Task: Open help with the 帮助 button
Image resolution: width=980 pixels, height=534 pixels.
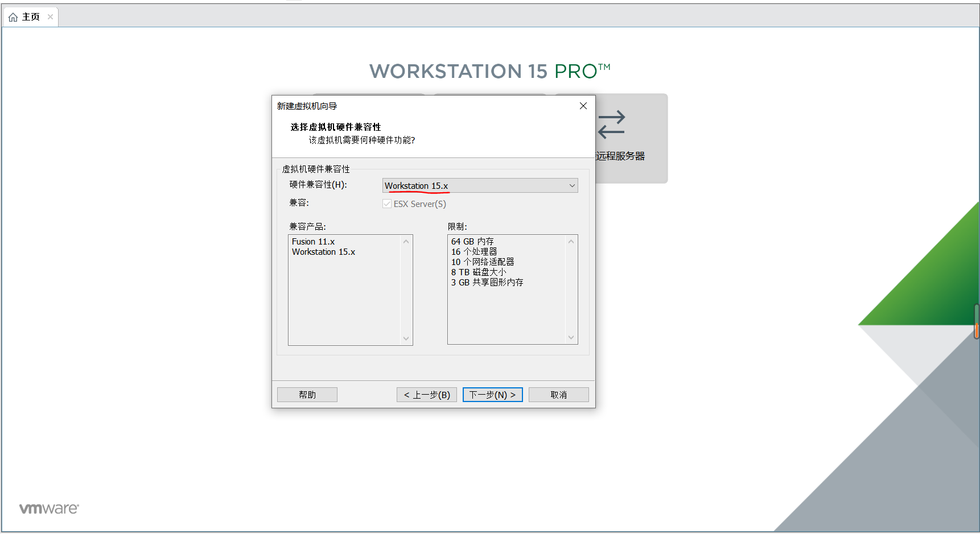Action: tap(307, 395)
